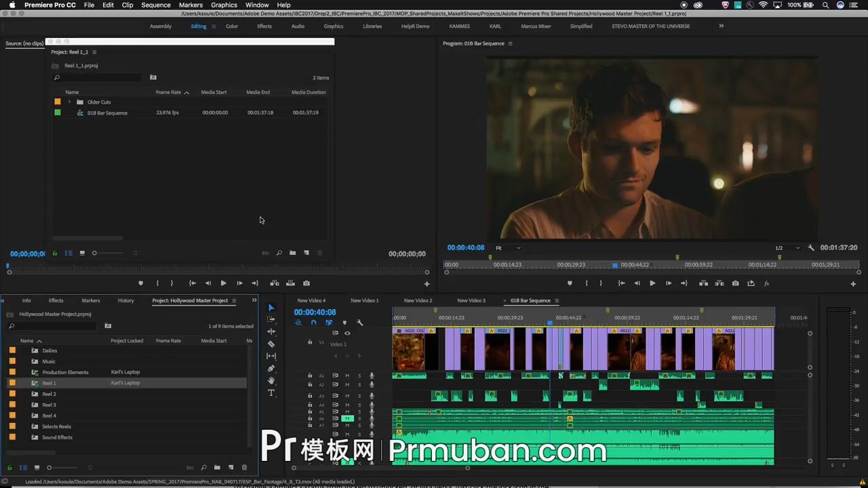Select the Ripple Edit tool
Viewport: 868px width, 488px height.
271,331
